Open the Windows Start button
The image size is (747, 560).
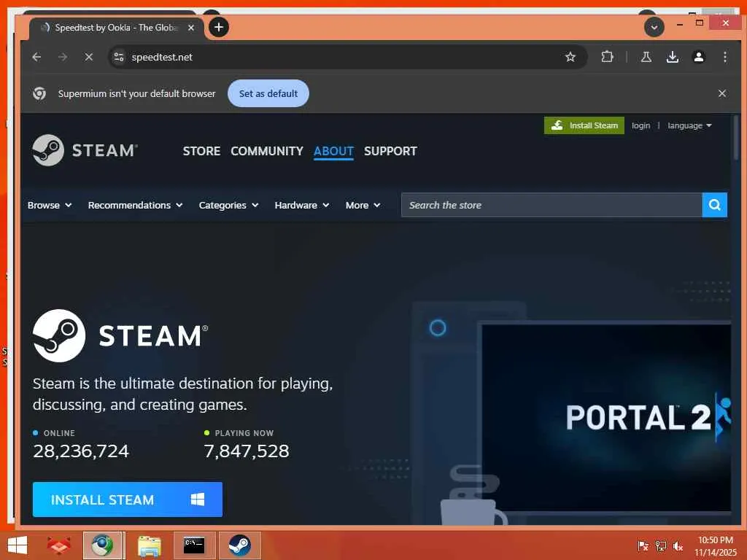18,545
